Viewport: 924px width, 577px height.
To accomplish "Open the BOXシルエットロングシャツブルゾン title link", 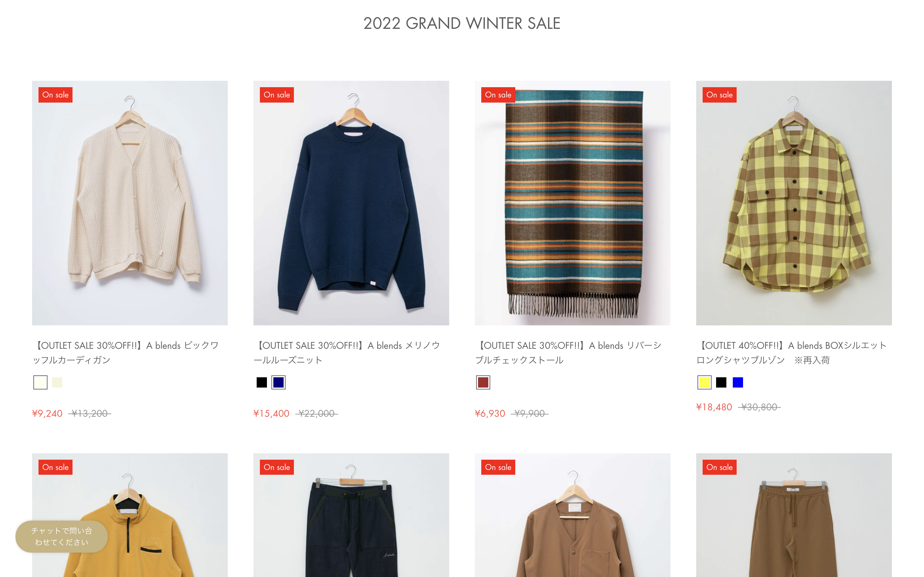I will click(x=791, y=353).
